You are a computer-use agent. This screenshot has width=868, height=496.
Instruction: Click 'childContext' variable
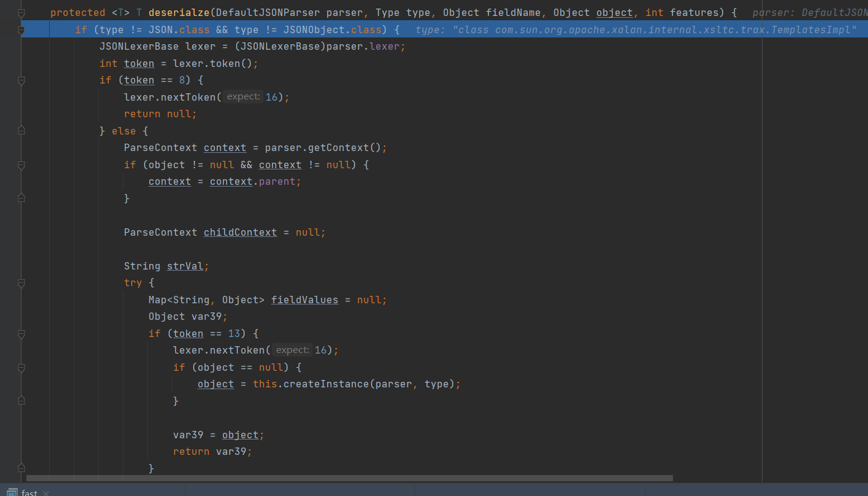pyautogui.click(x=240, y=232)
